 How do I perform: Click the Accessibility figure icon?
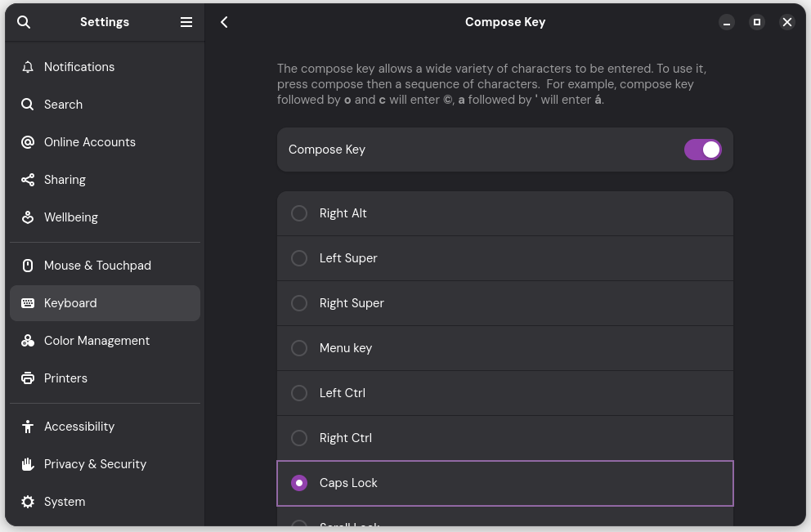[28, 427]
